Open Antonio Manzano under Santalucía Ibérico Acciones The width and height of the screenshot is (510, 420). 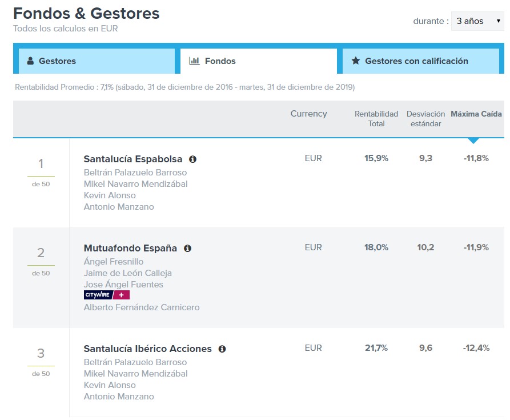coord(119,396)
